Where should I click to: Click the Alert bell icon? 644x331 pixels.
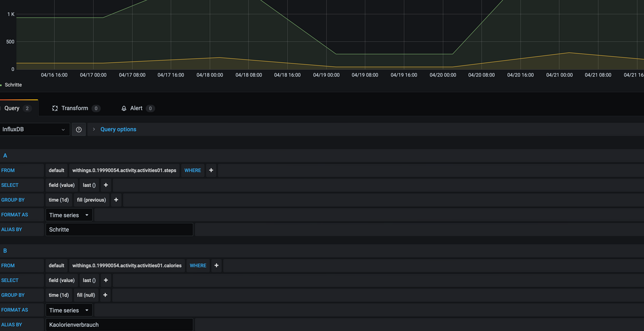pyautogui.click(x=124, y=108)
